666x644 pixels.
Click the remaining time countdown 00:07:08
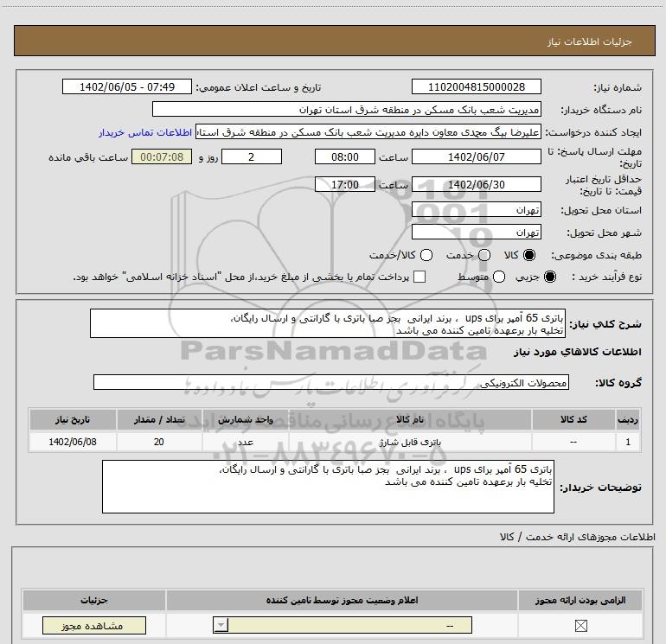click(162, 156)
